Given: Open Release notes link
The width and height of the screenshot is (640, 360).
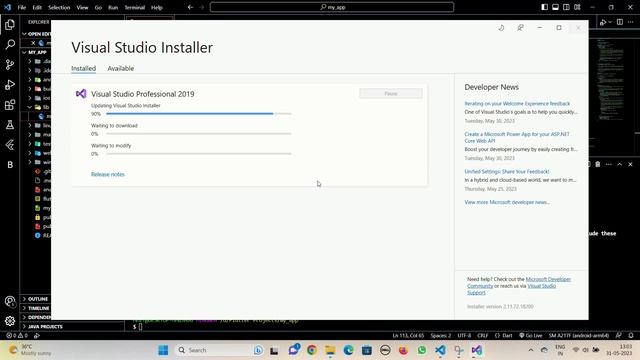Looking at the screenshot, I should [x=108, y=174].
